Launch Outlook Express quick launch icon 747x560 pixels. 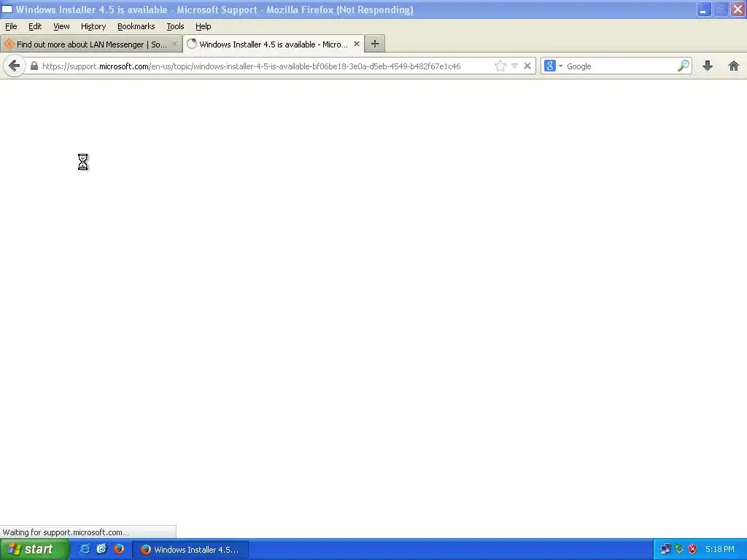tap(101, 549)
